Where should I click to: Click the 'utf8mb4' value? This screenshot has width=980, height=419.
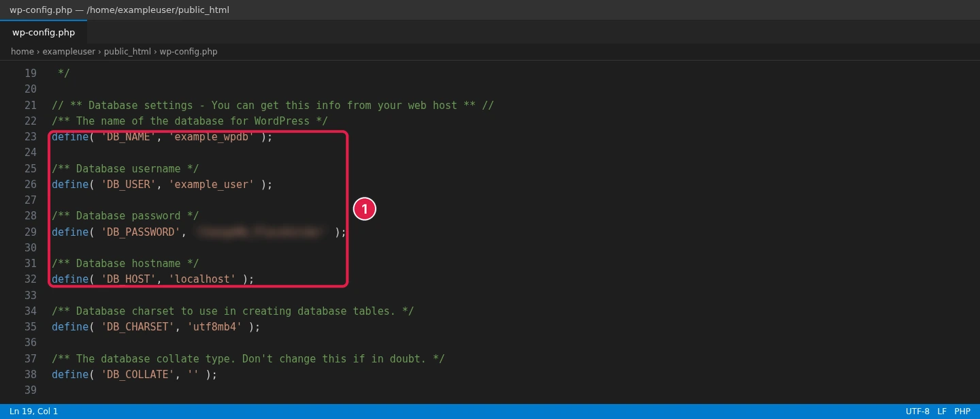[x=214, y=327]
